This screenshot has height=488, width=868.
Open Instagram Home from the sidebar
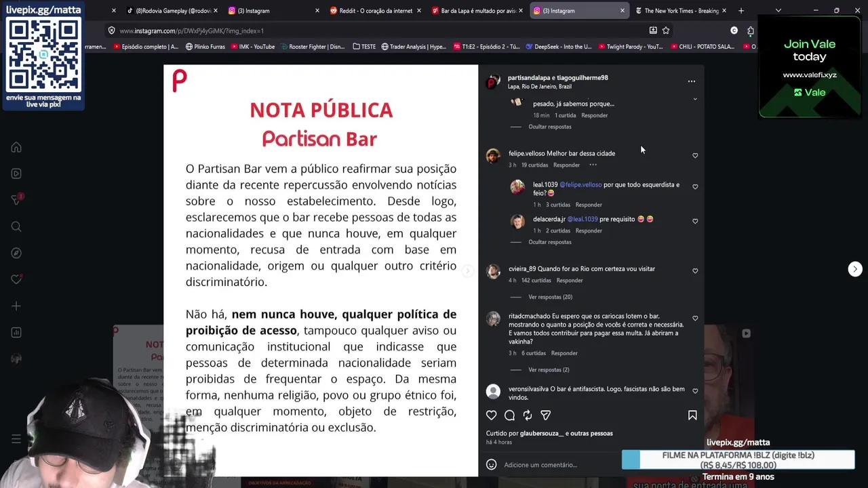point(16,147)
